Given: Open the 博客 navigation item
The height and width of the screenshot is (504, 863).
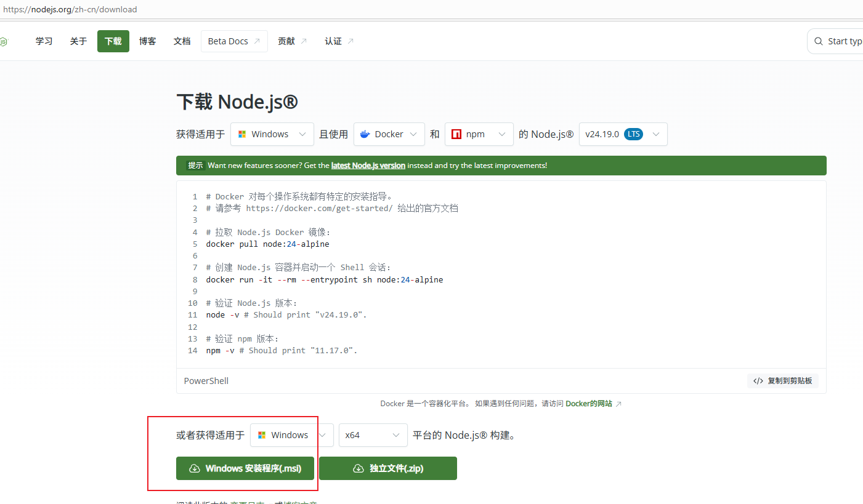Looking at the screenshot, I should [x=148, y=41].
